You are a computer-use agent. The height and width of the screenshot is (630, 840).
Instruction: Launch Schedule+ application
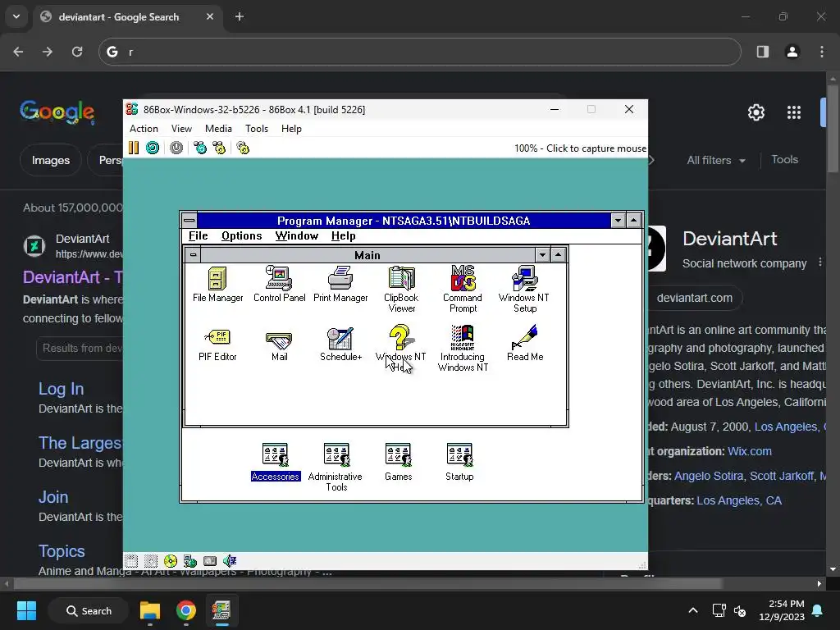340,345
